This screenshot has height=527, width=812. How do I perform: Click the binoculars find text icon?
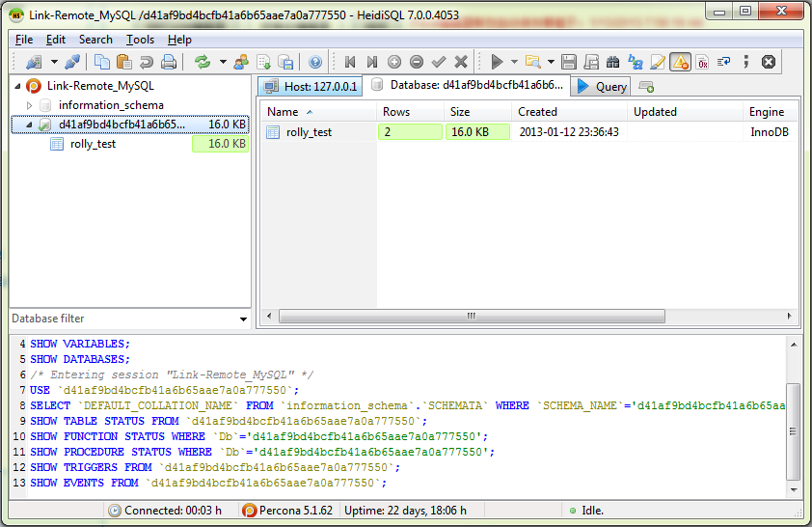613,62
